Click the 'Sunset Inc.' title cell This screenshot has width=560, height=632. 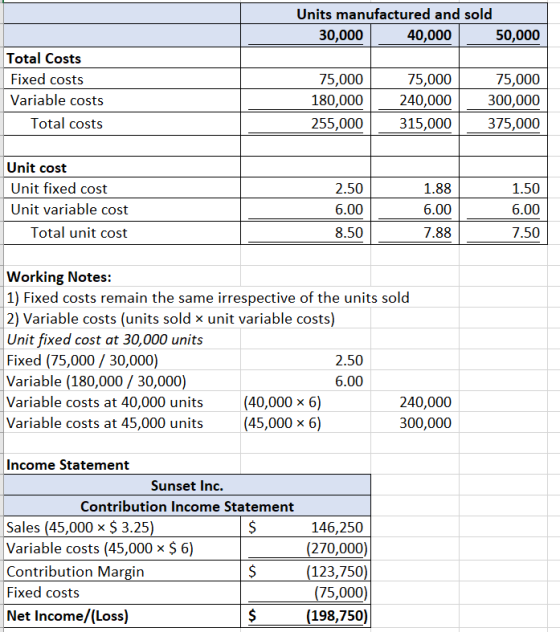pos(187,486)
